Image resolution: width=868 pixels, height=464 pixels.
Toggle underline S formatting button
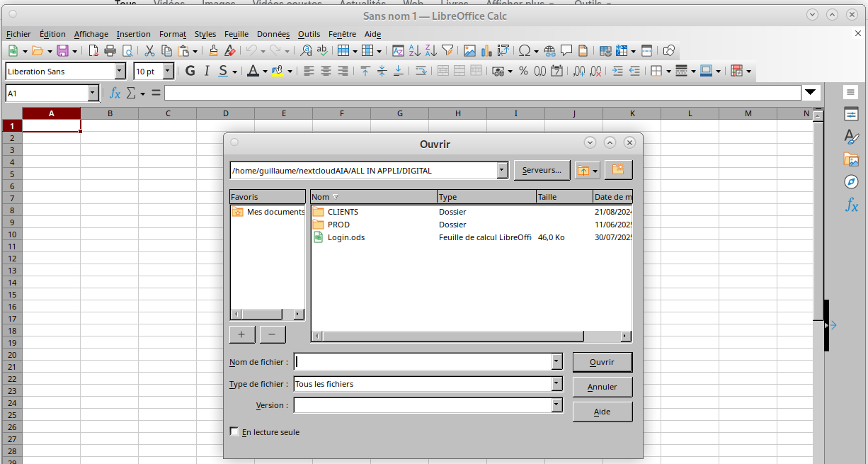coord(223,71)
